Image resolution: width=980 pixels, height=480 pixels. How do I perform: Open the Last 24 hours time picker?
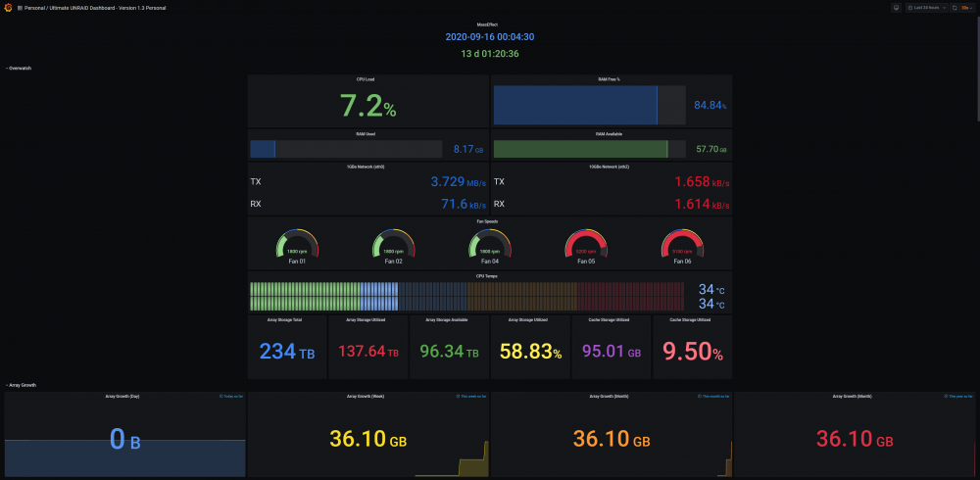[926, 8]
